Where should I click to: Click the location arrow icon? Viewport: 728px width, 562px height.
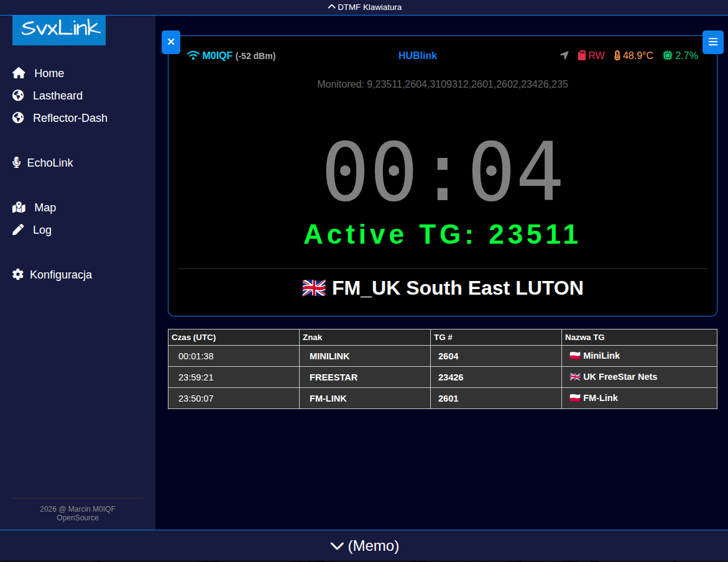tap(564, 55)
